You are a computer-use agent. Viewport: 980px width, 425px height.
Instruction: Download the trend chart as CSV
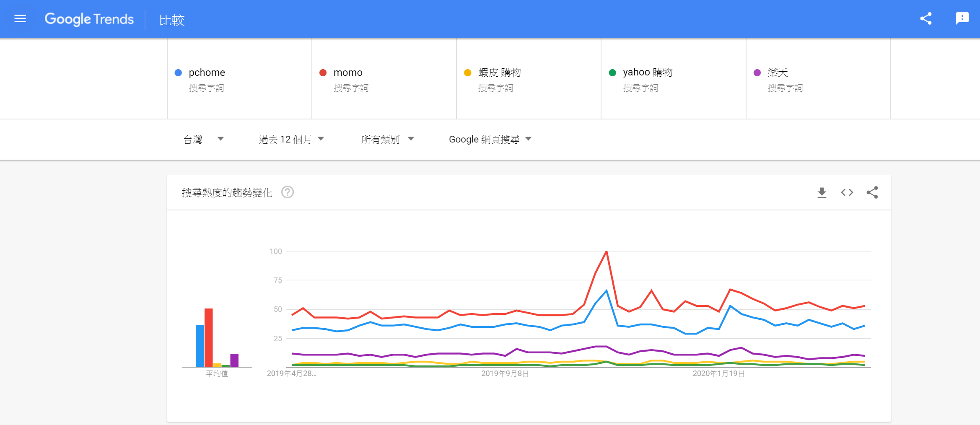tap(822, 192)
